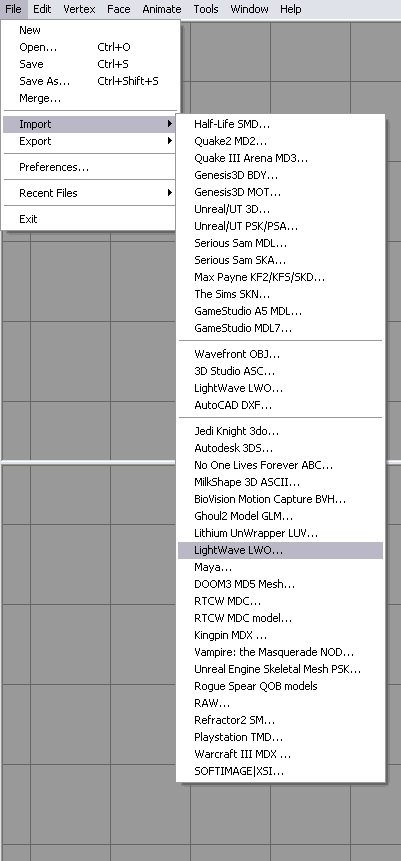Pick Autodesk 3DS import entry
The width and height of the screenshot is (401, 861).
[280, 448]
